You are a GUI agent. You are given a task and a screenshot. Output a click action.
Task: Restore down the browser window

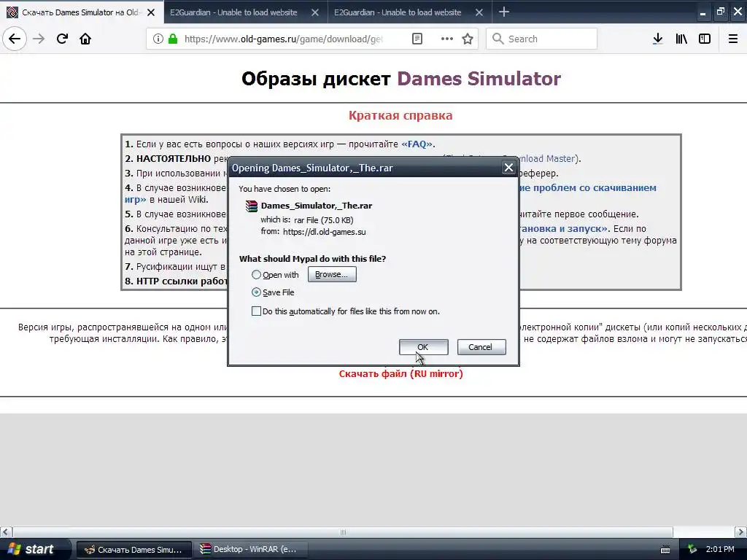[x=720, y=12]
